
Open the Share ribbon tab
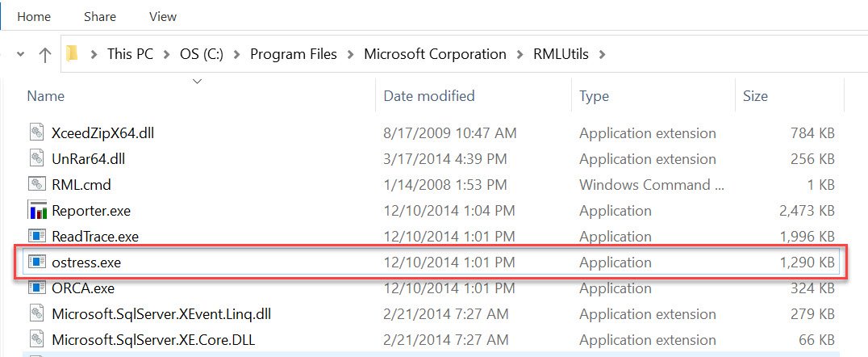point(99,17)
